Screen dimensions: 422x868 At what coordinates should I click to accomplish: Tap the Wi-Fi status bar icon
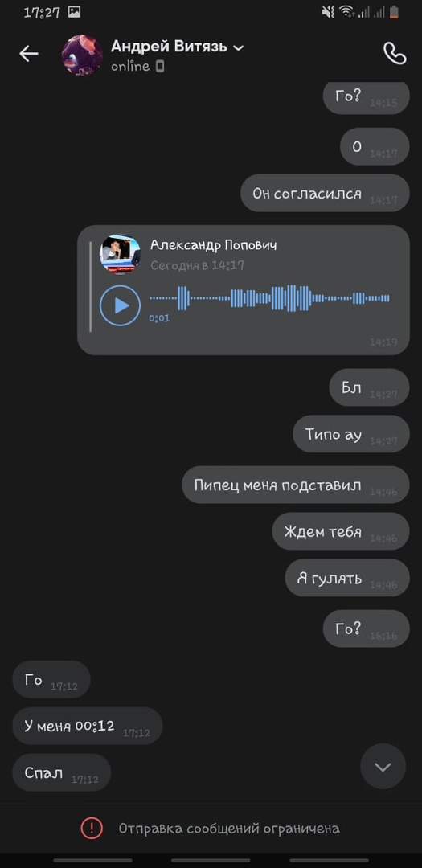pyautogui.click(x=347, y=11)
